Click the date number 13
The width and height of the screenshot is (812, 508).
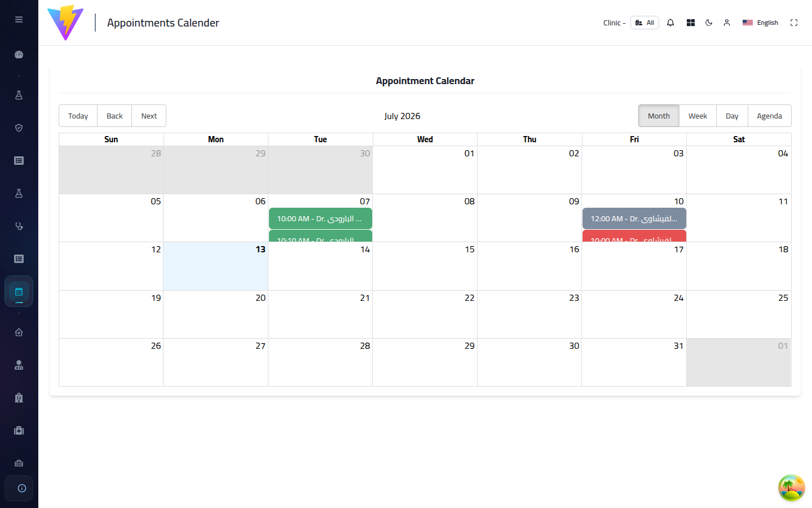tap(261, 249)
